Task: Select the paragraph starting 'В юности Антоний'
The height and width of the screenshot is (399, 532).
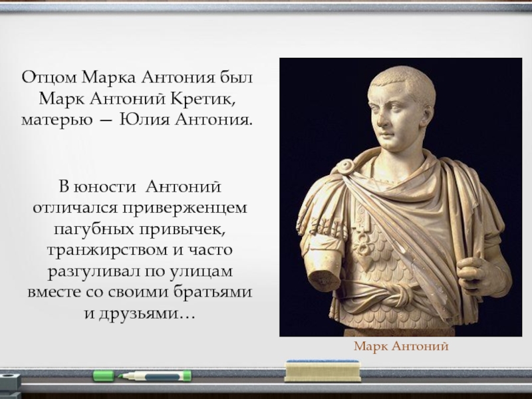Action: point(140,250)
